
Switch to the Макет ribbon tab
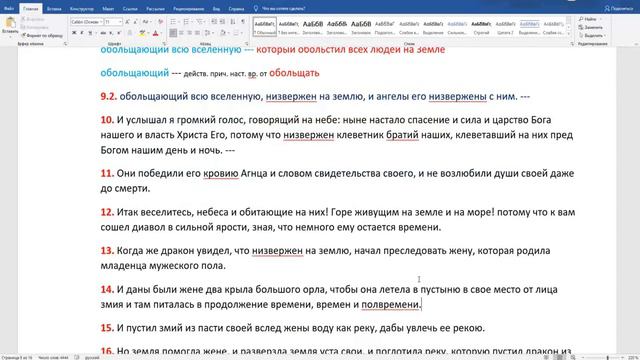[108, 8]
